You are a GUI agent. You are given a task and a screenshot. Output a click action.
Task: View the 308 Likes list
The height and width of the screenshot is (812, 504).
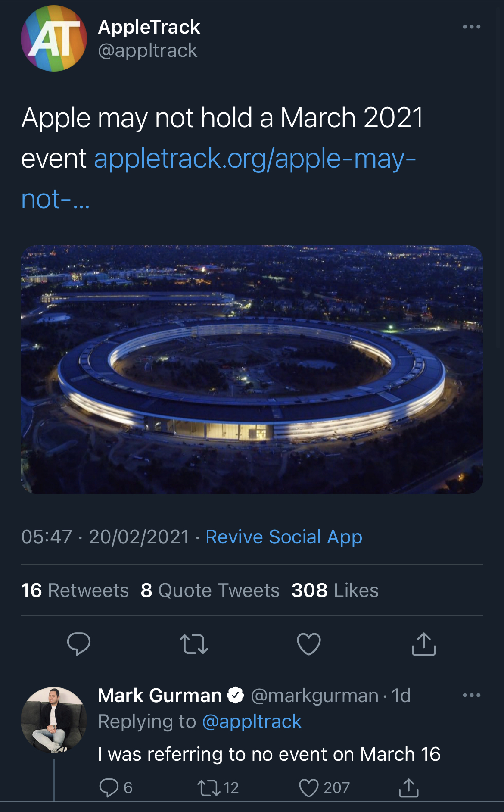point(335,590)
